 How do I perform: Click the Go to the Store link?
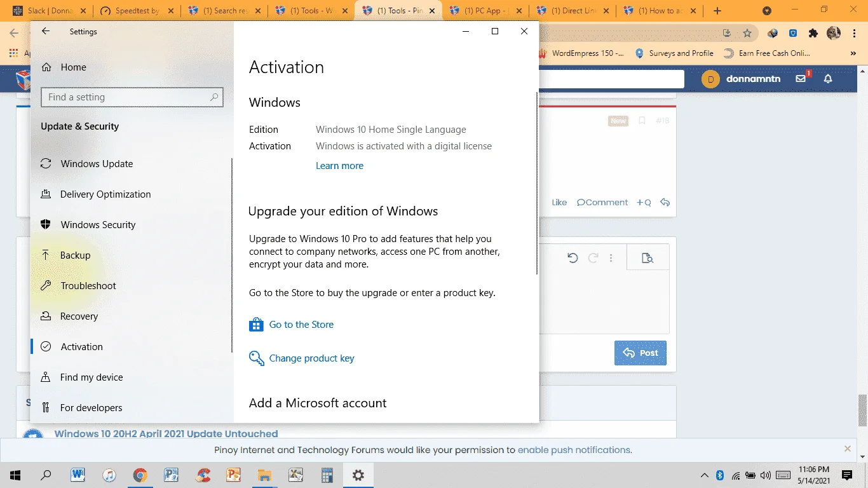tap(301, 325)
